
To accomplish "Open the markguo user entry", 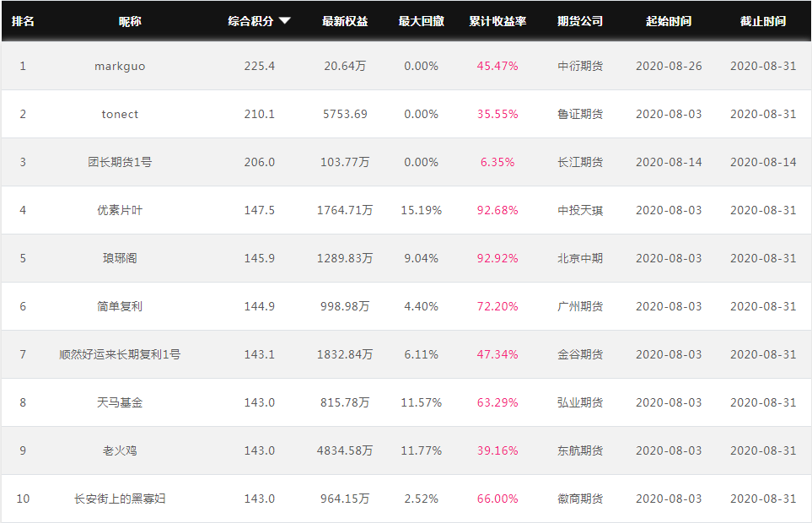I will (120, 66).
